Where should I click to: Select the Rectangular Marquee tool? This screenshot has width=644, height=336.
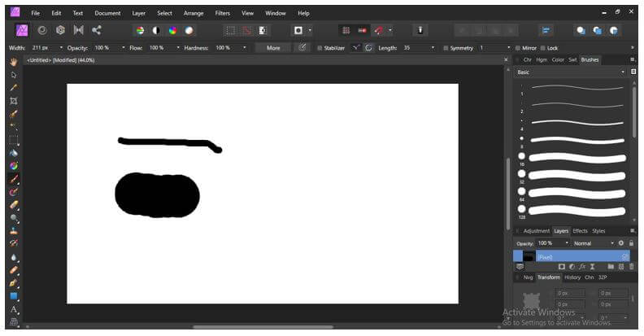[x=14, y=140]
